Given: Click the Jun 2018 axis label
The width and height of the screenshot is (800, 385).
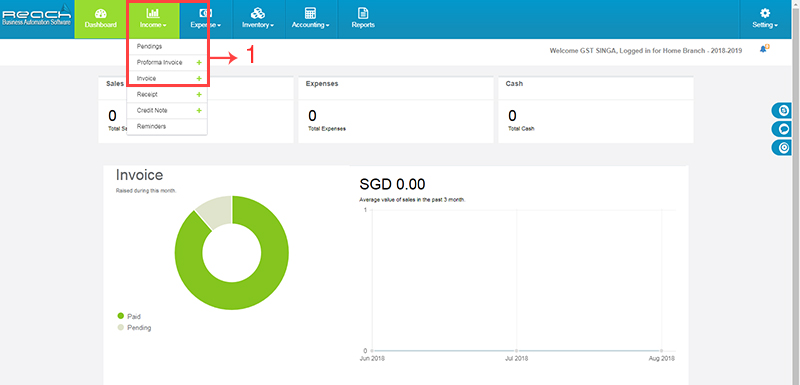Looking at the screenshot, I should pyautogui.click(x=372, y=358).
